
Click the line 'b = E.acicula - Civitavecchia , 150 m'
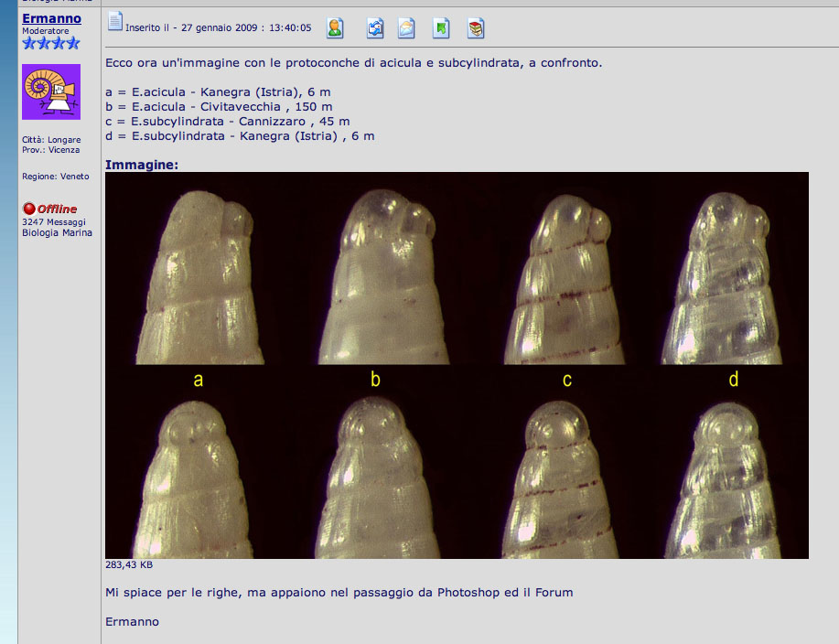point(219,106)
